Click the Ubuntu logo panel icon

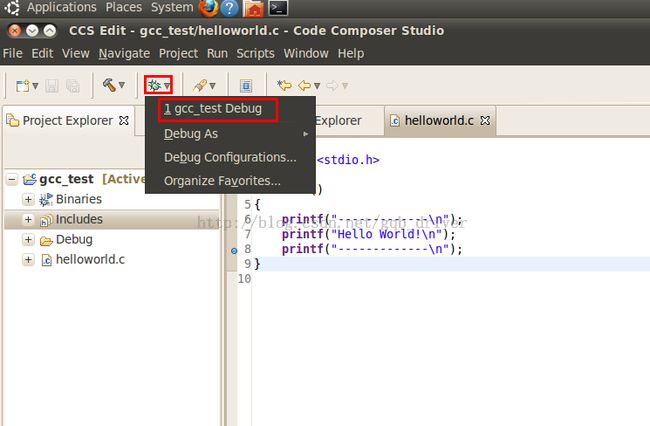pyautogui.click(x=11, y=8)
